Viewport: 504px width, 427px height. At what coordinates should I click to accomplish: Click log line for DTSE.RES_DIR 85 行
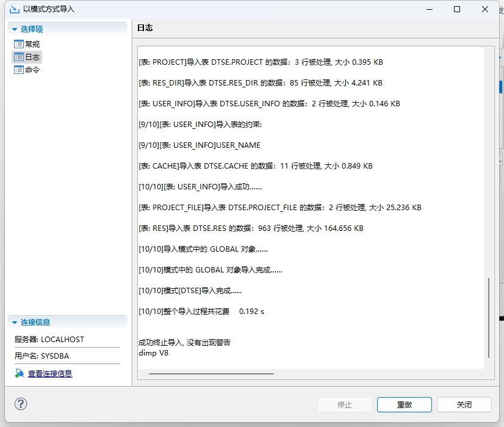(261, 83)
